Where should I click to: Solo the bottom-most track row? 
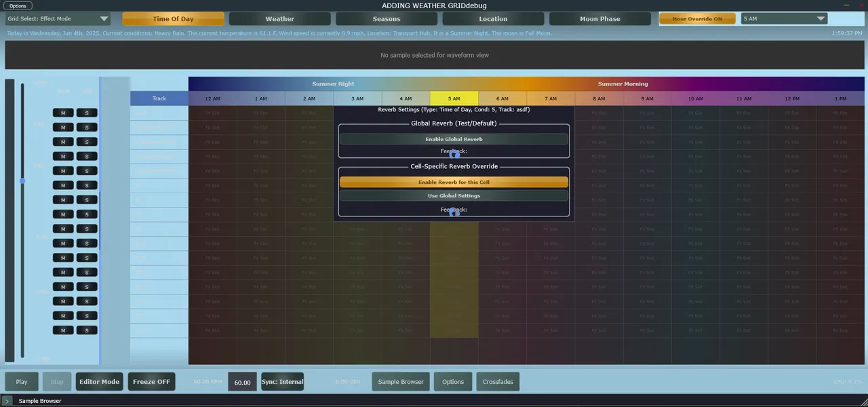pos(87,330)
